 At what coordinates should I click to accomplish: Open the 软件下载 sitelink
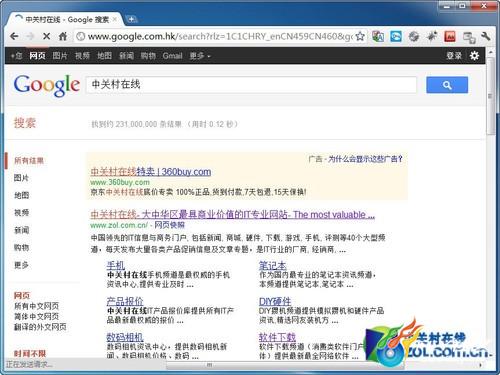(x=277, y=337)
